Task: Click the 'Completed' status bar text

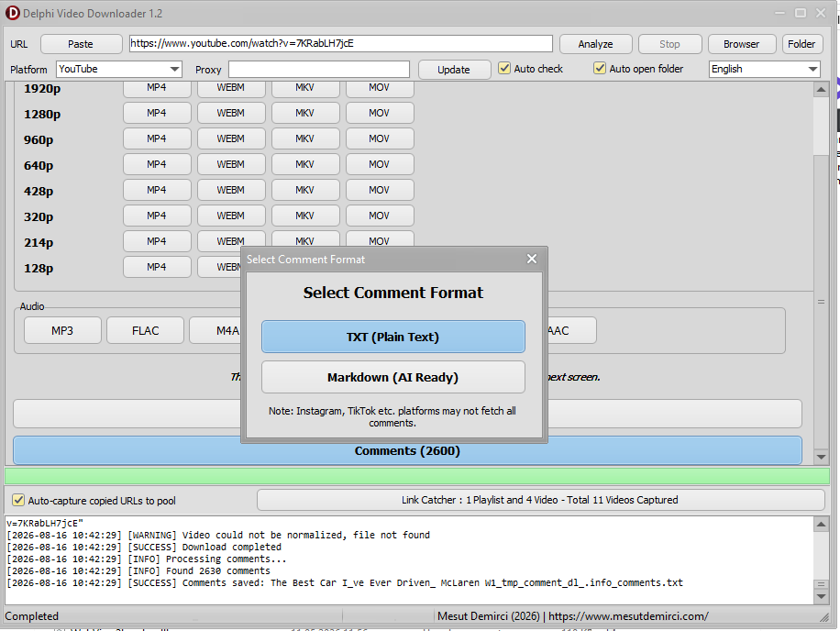Action: point(31,616)
